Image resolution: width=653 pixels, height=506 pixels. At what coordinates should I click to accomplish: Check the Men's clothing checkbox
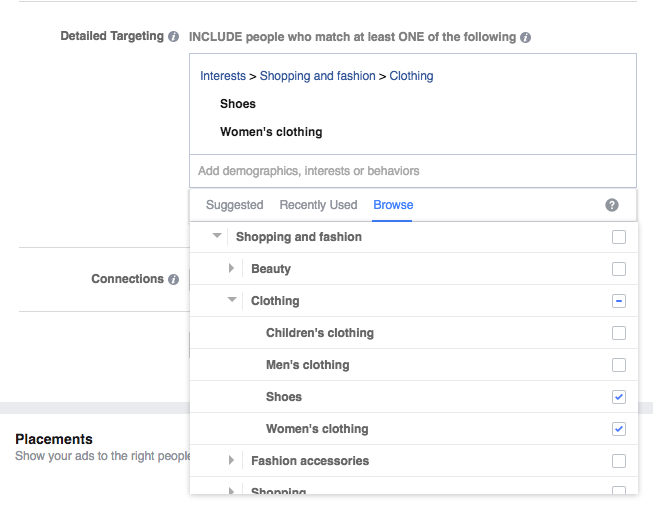(x=619, y=365)
